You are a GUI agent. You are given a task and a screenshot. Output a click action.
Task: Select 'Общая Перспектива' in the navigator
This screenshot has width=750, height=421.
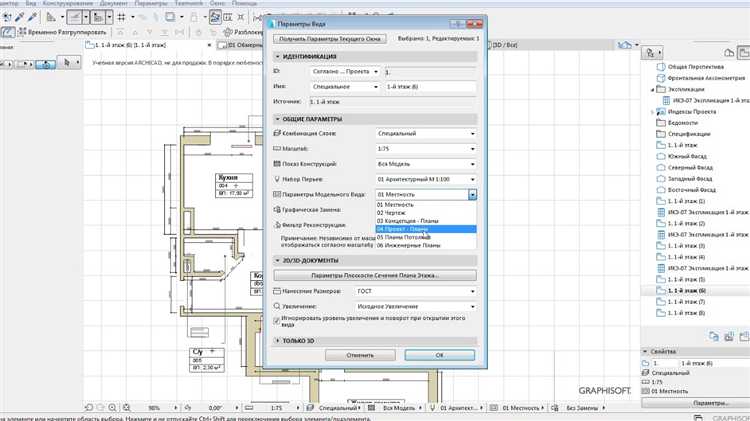pos(695,67)
